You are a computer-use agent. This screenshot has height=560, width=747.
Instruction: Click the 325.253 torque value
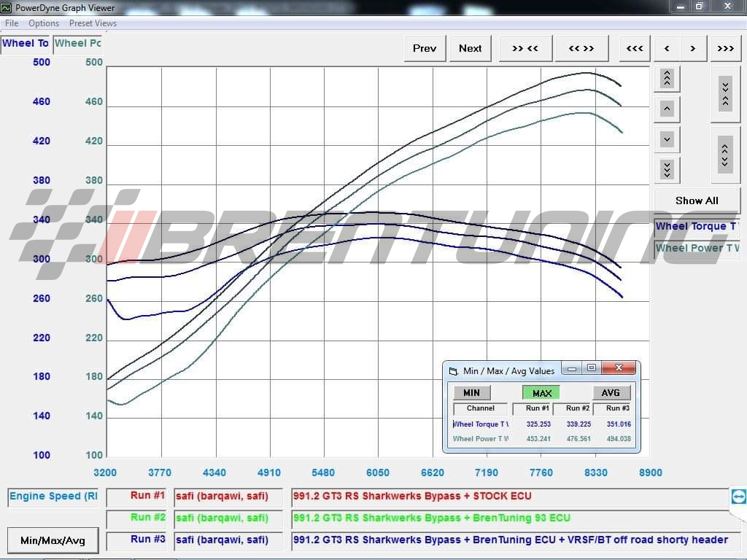538,424
